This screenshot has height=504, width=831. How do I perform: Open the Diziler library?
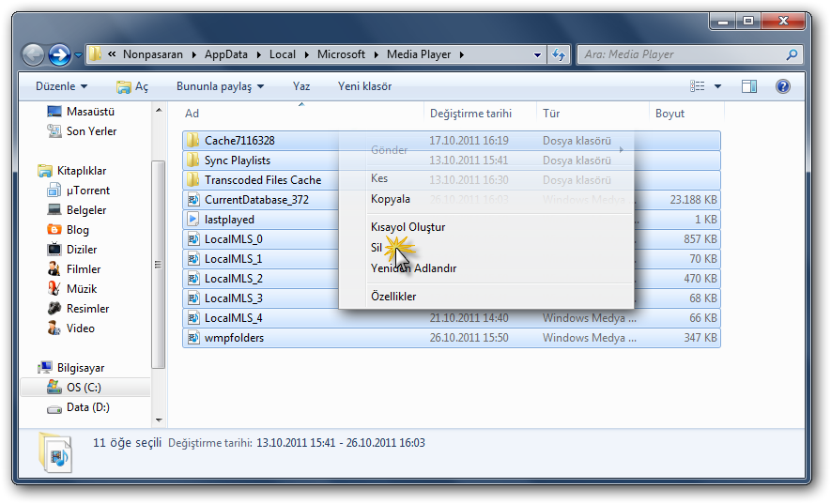point(72,250)
